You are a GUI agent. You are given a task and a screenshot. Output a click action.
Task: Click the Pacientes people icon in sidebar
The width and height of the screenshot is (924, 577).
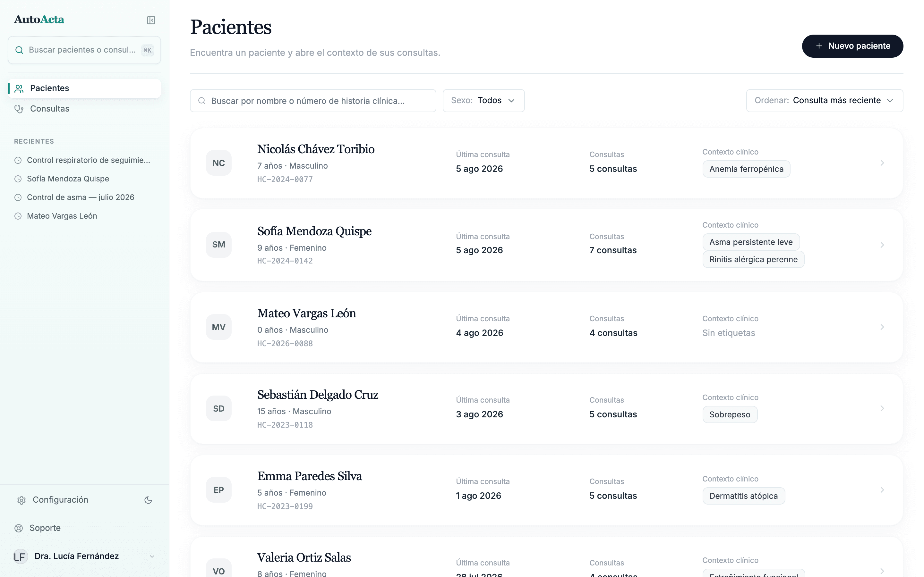pos(19,88)
